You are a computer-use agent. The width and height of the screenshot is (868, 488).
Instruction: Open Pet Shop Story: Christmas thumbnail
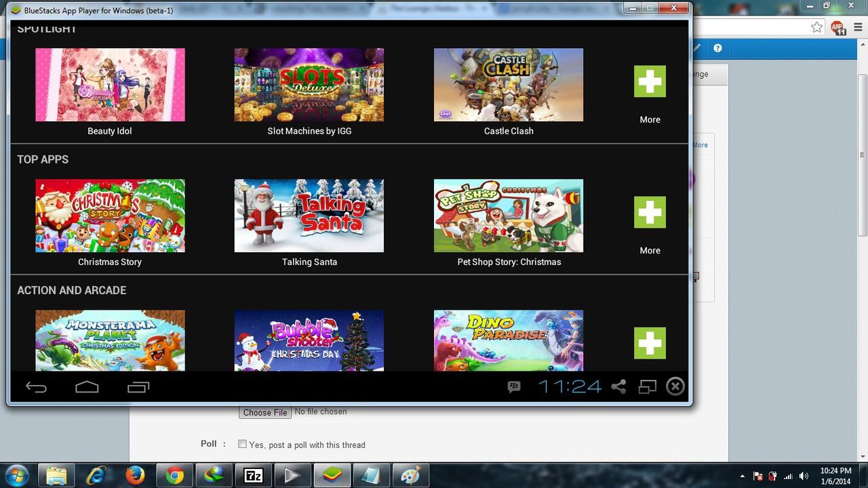click(x=509, y=216)
